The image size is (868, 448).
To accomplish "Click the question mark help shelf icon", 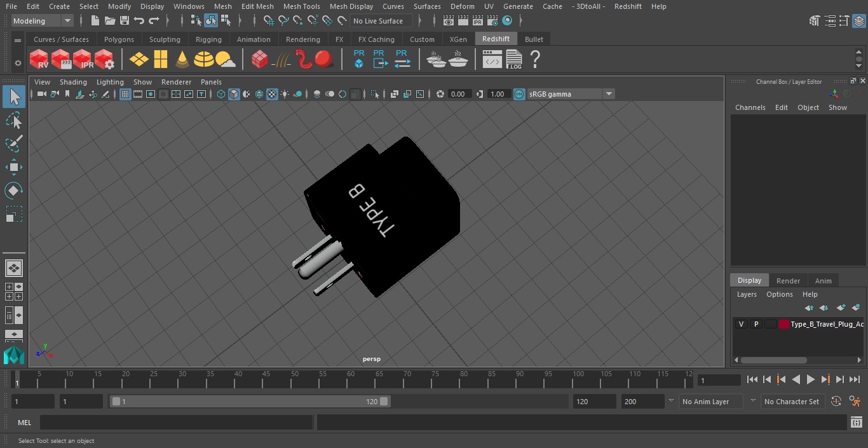I will click(535, 59).
